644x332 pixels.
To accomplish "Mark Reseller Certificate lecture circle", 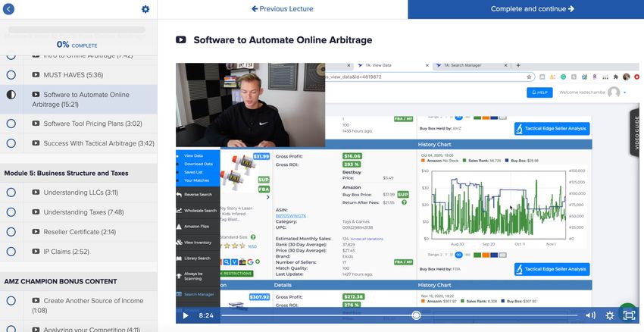I will [x=11, y=232].
